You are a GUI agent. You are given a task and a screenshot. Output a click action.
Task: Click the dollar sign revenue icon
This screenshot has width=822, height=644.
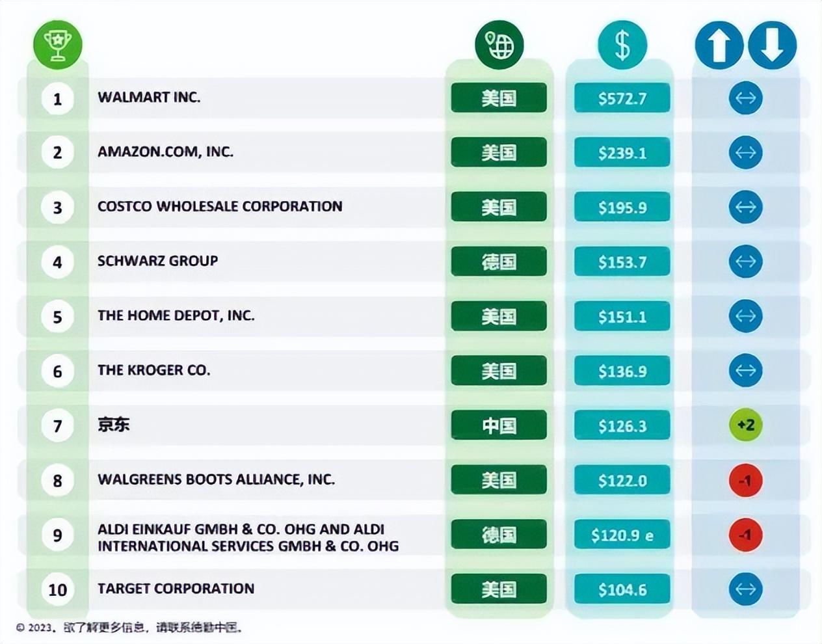click(x=622, y=45)
